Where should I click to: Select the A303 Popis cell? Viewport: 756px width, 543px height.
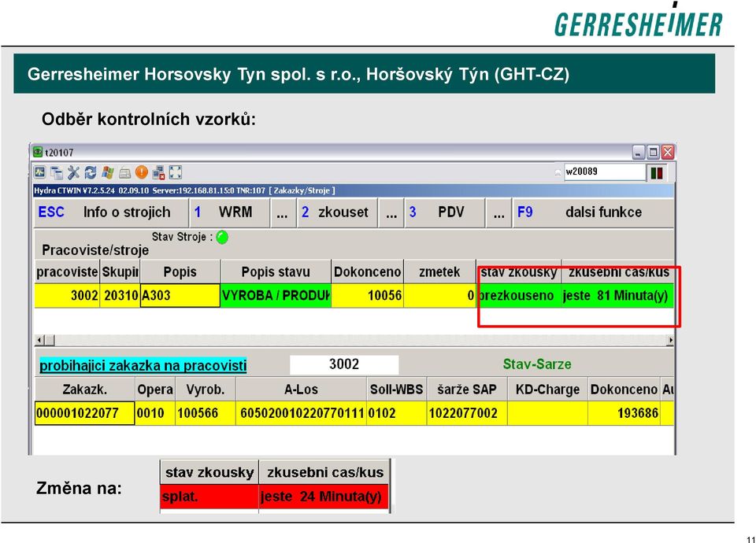tap(180, 295)
